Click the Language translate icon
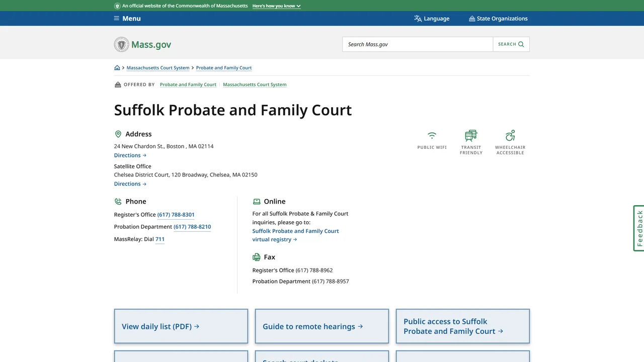 (x=418, y=19)
